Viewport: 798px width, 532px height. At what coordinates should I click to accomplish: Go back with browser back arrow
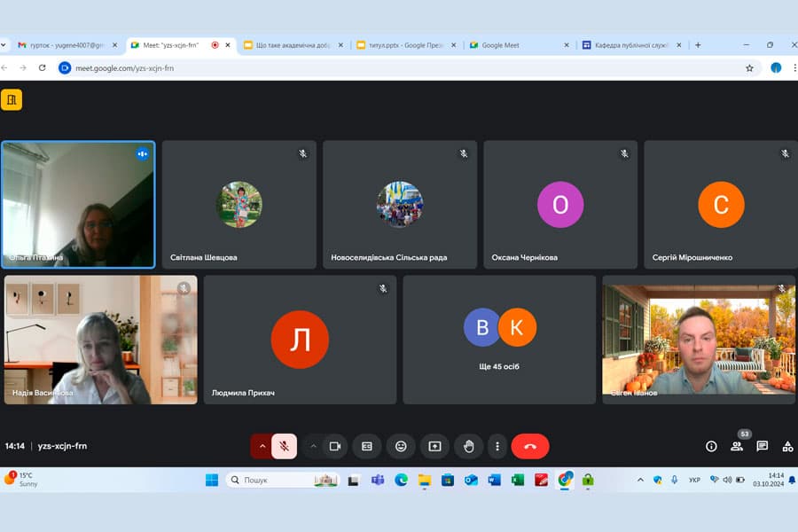click(x=4, y=67)
